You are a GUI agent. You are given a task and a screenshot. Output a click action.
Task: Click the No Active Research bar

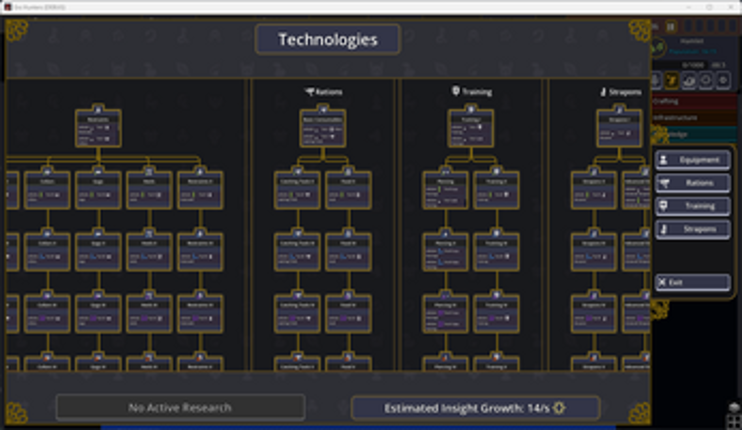(180, 408)
